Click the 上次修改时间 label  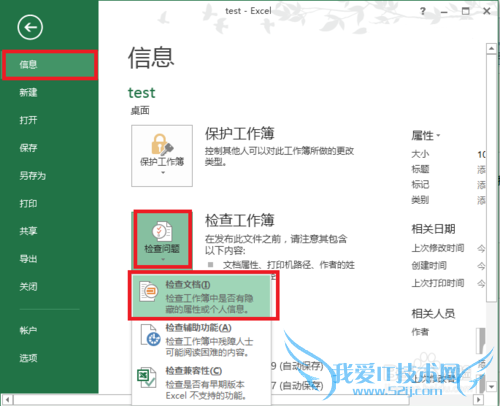click(438, 248)
